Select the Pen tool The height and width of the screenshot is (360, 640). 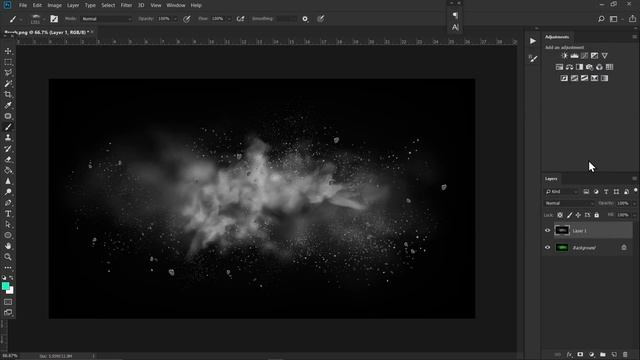pos(8,203)
